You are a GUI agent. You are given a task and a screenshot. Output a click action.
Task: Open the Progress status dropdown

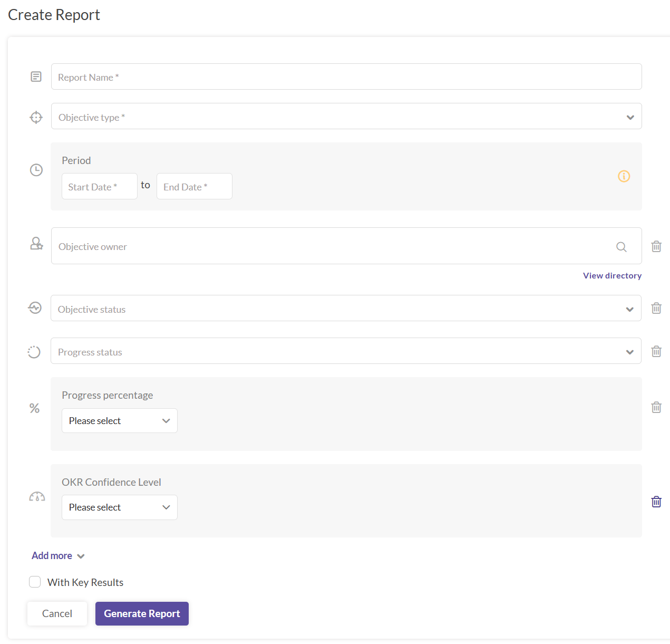click(346, 351)
